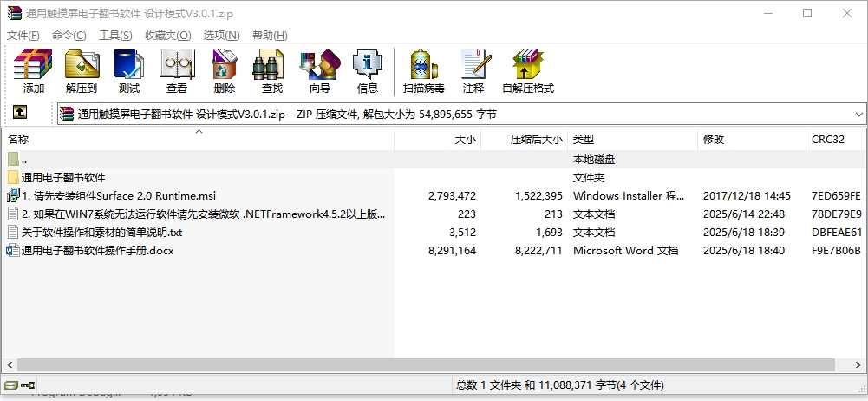Click the 自解压格式 (SFX) toolbar icon
Viewport: 868px width, 401px height.
click(527, 65)
